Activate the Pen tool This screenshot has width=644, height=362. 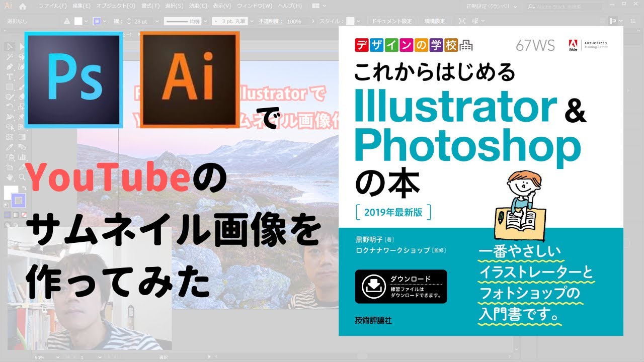coord(9,66)
